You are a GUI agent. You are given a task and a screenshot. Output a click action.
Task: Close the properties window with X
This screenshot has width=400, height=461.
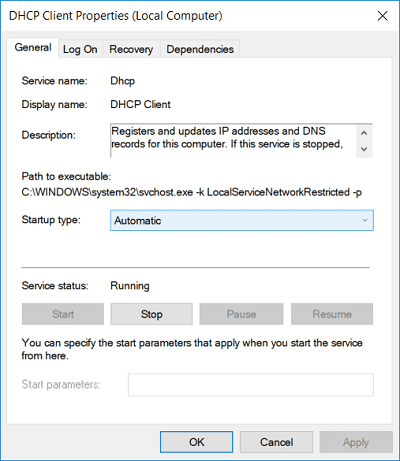coord(383,16)
